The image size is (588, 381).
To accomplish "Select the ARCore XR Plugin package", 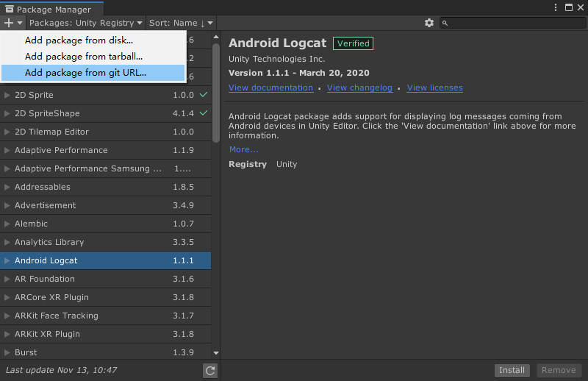I will tap(105, 297).
